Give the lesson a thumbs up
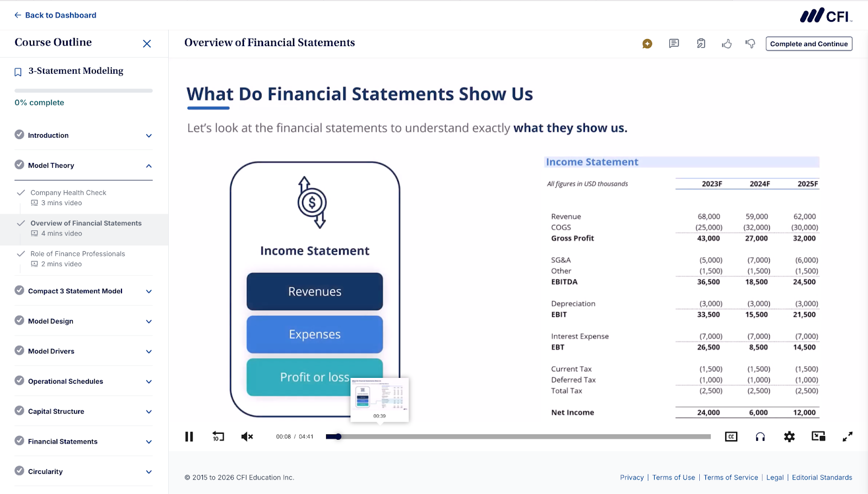Image resolution: width=868 pixels, height=494 pixels. point(727,43)
